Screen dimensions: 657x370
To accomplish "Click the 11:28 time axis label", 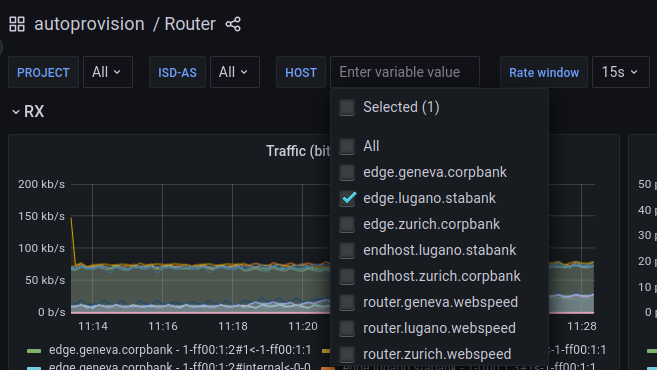I will click(582, 326).
